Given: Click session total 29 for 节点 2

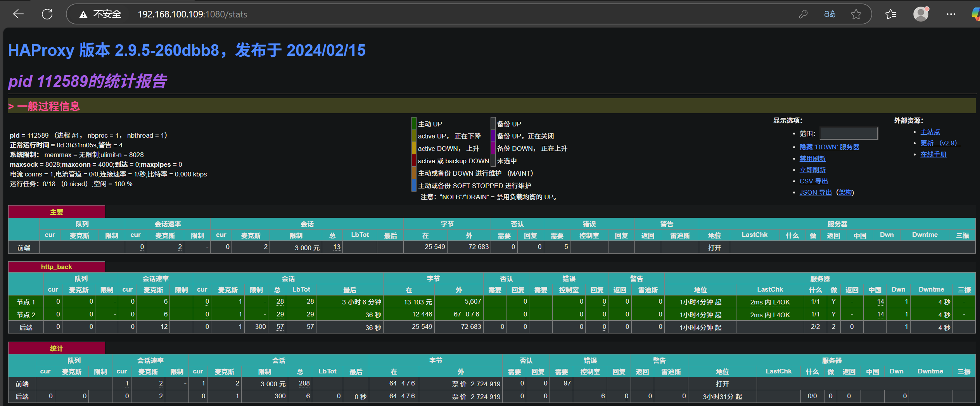Looking at the screenshot, I should click(280, 314).
